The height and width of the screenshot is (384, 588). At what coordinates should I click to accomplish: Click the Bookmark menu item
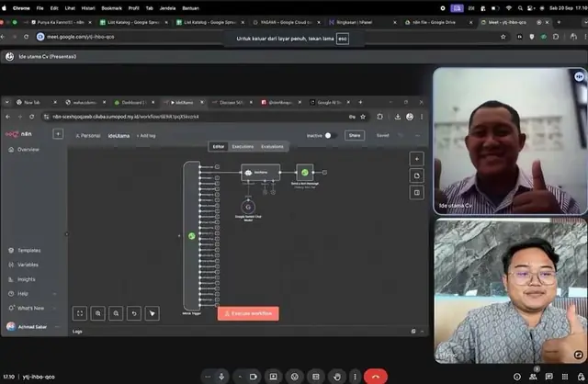111,8
